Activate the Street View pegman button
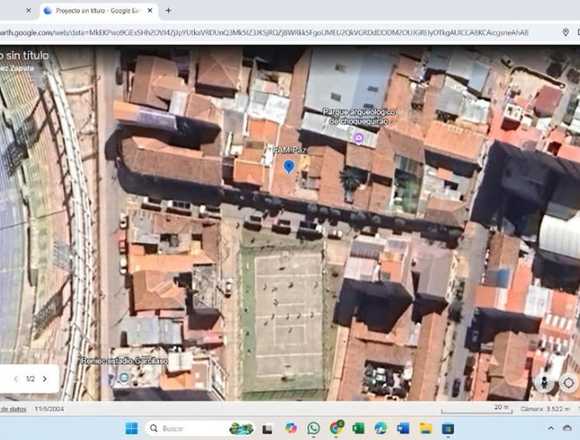580x440 pixels. click(544, 382)
